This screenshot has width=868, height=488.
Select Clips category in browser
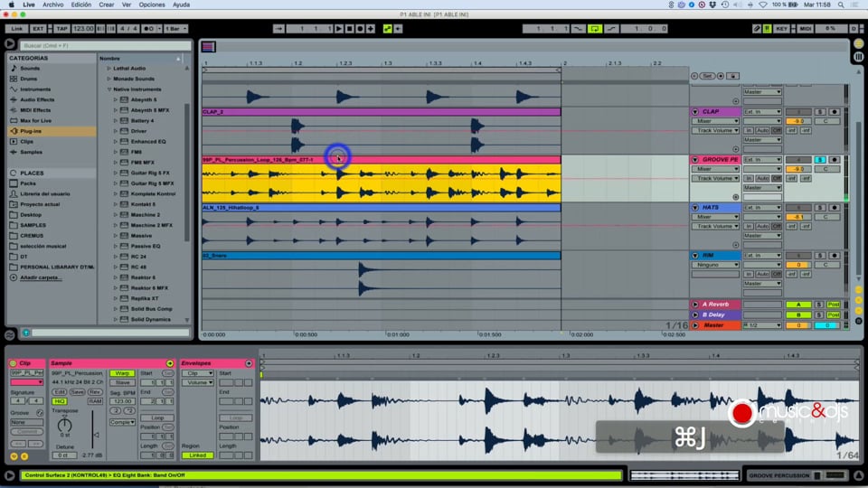[26, 142]
